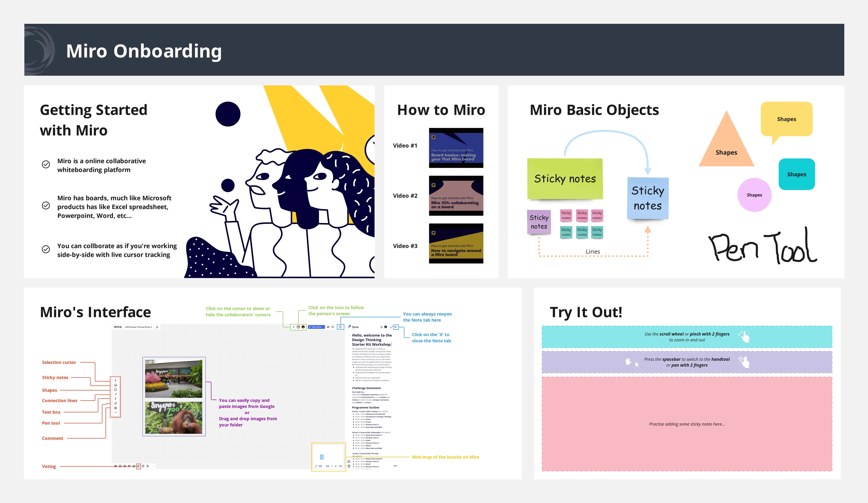Click the search magnifier icon in embedded toolbar
868x503 pixels.
[333, 327]
